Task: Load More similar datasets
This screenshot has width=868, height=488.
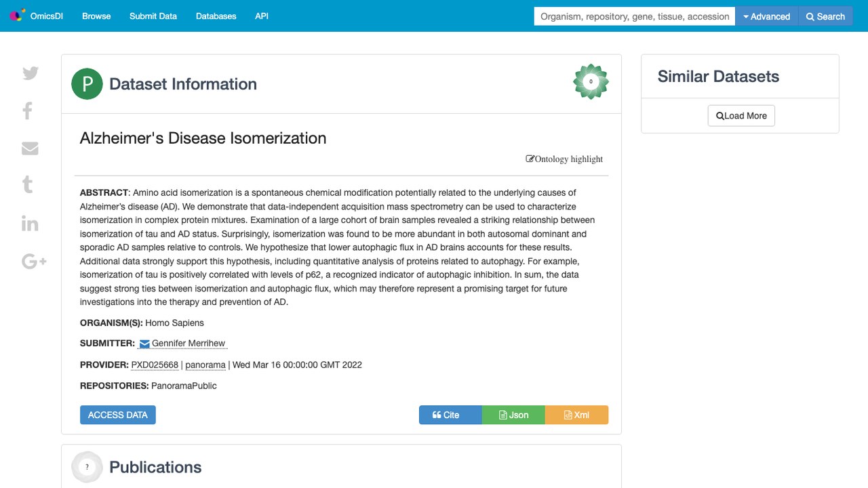Action: tap(741, 116)
